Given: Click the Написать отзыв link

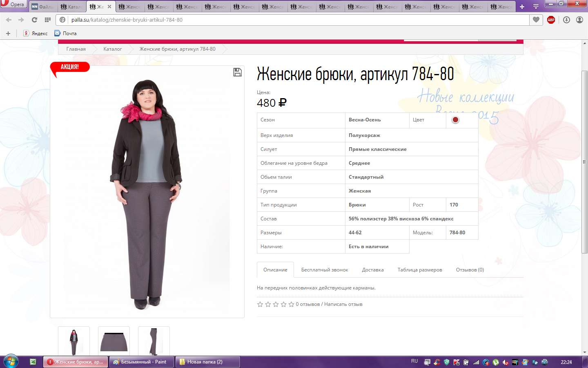Looking at the screenshot, I should 343,304.
